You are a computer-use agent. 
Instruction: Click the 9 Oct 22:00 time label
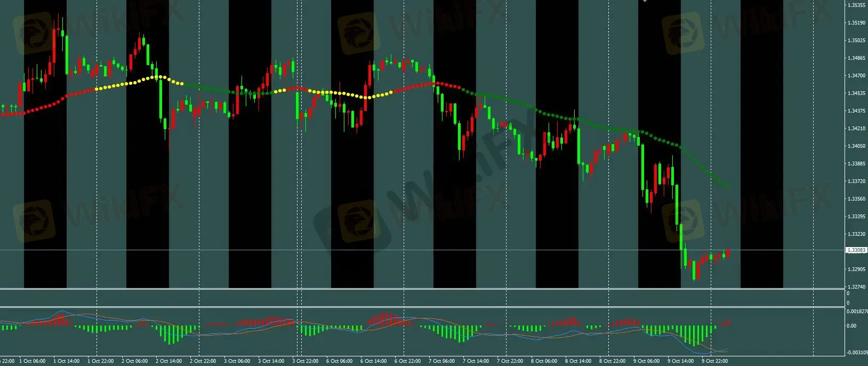(x=714, y=361)
